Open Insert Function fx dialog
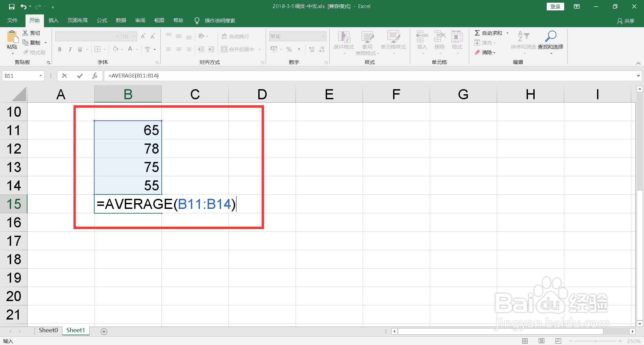Viewport: 644px width, 345px height. [95, 76]
